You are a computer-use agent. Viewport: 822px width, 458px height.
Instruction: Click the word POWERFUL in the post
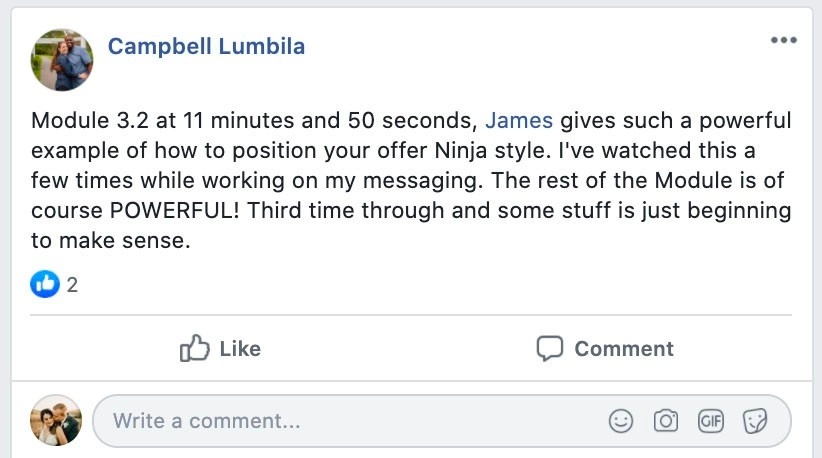pos(175,211)
